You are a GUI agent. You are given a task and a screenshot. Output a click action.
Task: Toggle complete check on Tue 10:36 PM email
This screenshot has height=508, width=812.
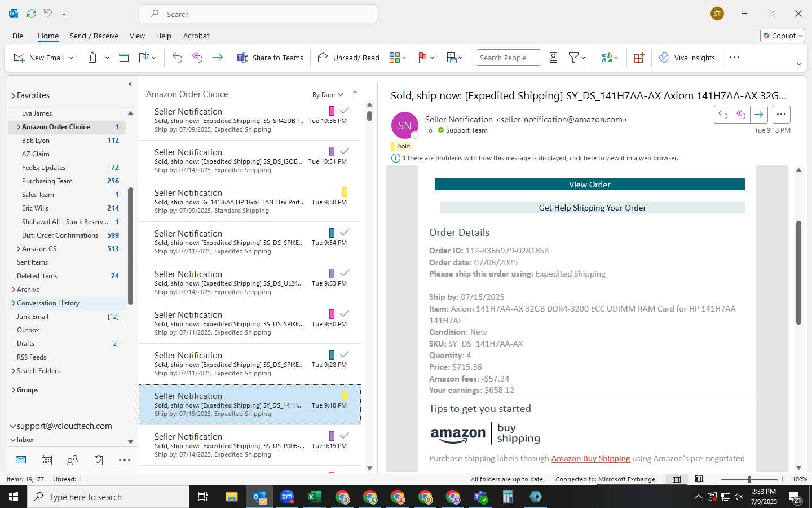point(345,111)
